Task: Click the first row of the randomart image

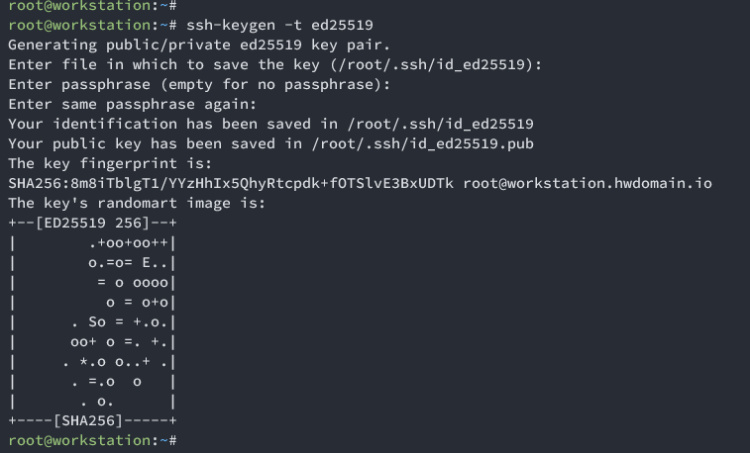Action: pos(131,243)
